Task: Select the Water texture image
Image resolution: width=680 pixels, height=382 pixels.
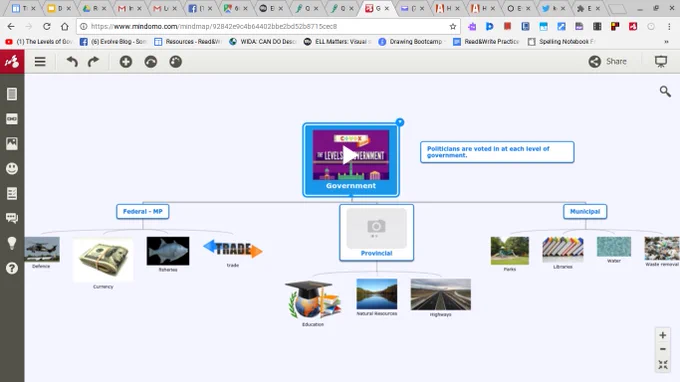Action: 614,247
